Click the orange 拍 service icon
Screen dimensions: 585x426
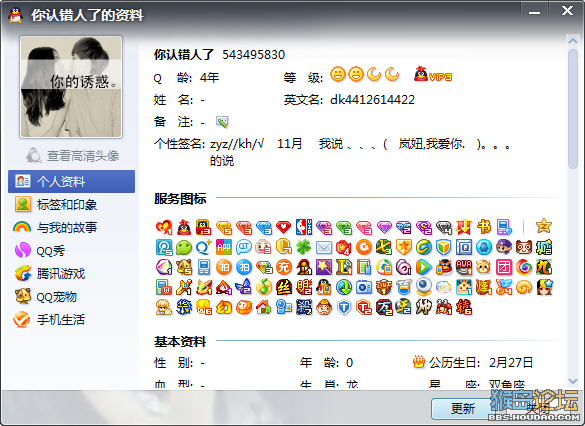[x=224, y=267]
